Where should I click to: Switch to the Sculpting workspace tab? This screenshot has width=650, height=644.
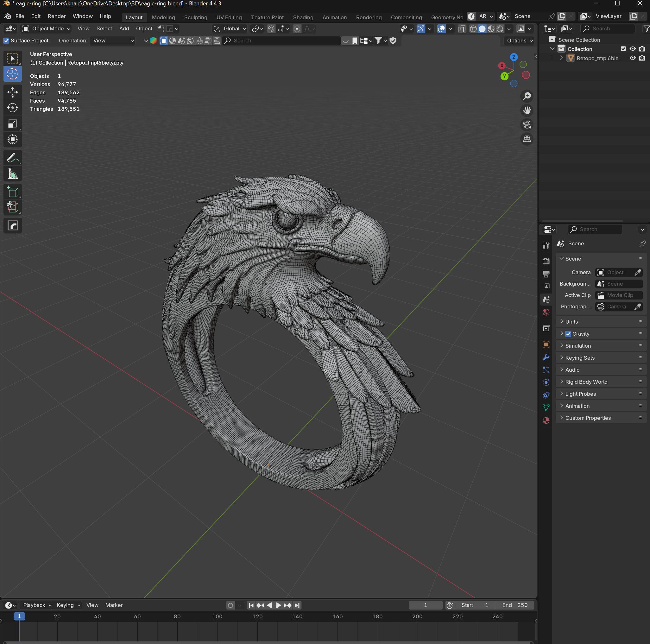click(x=195, y=17)
